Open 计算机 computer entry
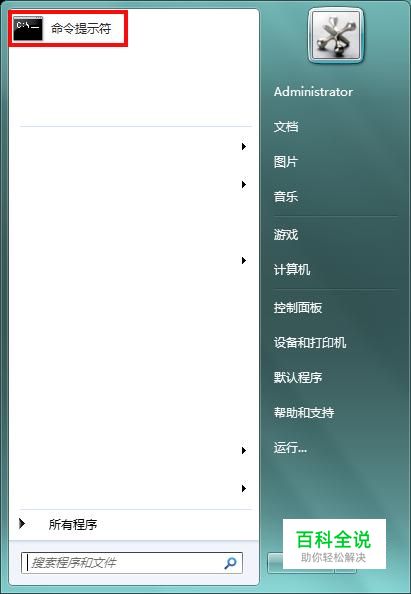The image size is (411, 594). (x=292, y=270)
